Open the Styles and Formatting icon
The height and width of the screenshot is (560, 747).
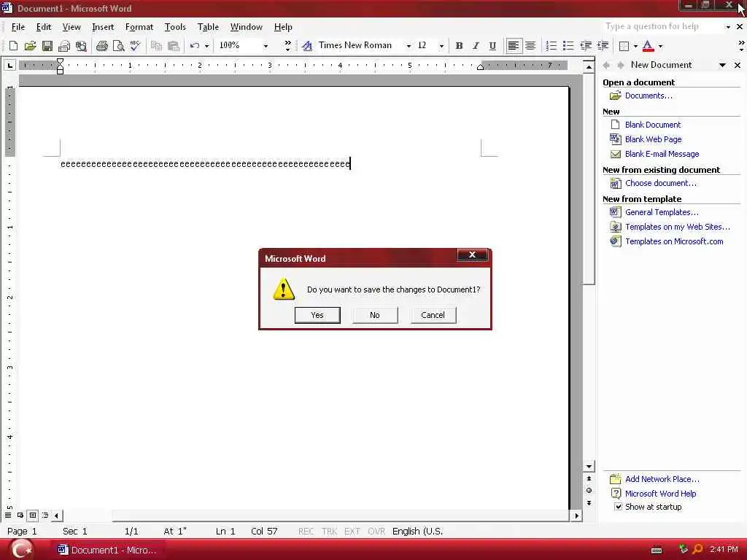[307, 46]
